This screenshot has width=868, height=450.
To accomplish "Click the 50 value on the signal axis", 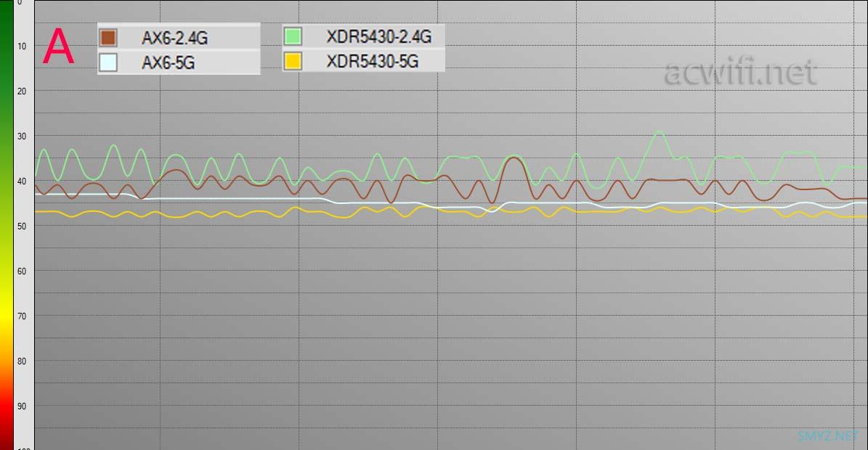I will click(22, 226).
